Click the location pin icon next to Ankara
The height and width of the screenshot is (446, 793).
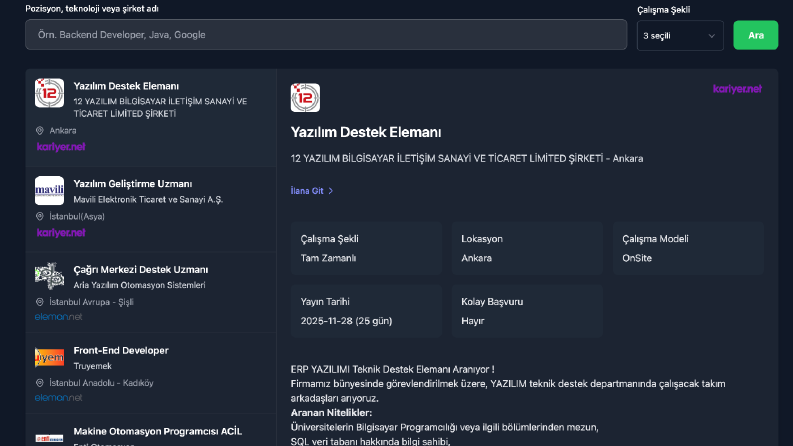(39, 130)
